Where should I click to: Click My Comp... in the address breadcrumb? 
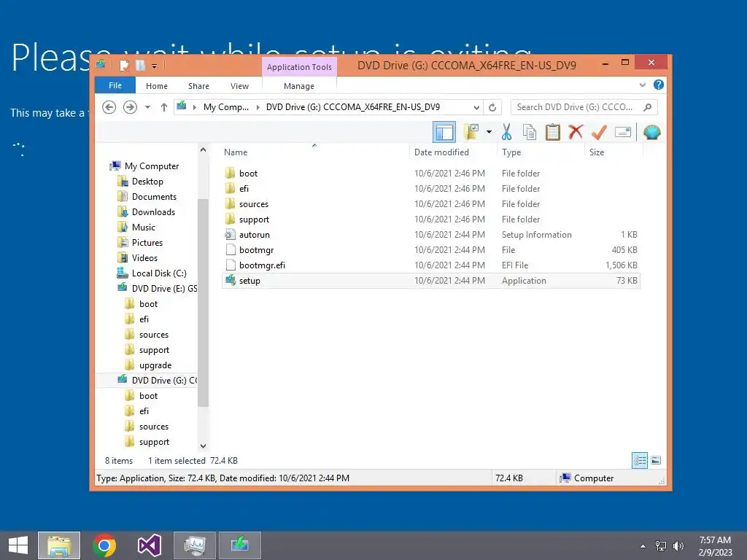(x=226, y=107)
